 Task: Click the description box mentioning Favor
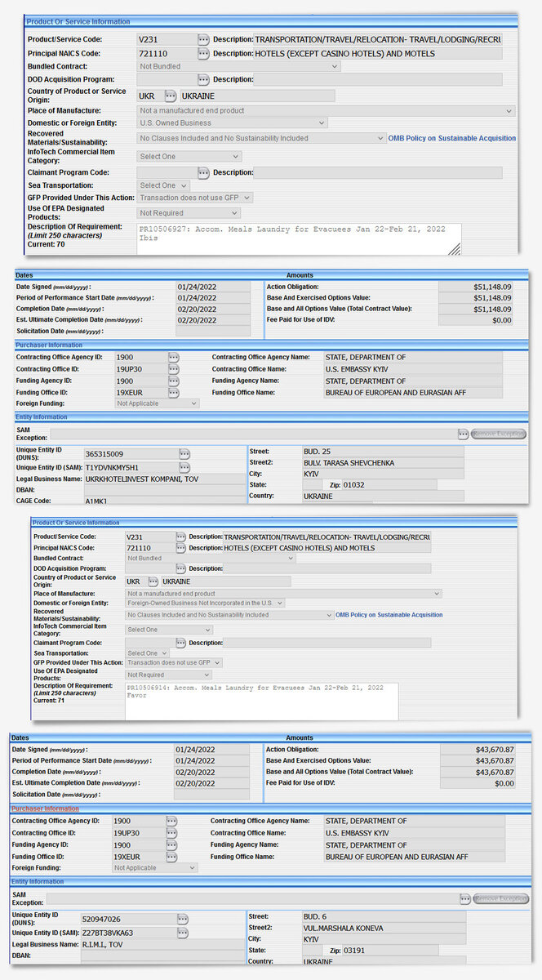click(x=261, y=702)
